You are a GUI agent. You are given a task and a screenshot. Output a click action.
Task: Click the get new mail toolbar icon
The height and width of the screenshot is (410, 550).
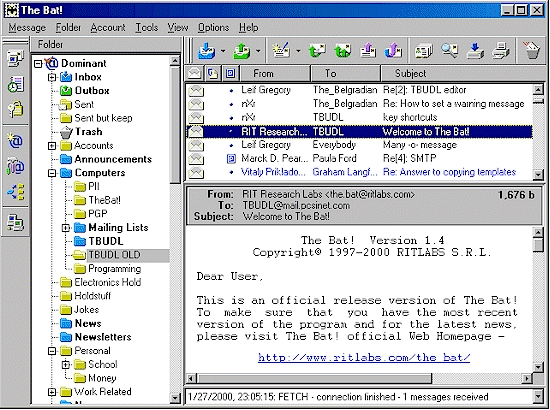coord(207,51)
